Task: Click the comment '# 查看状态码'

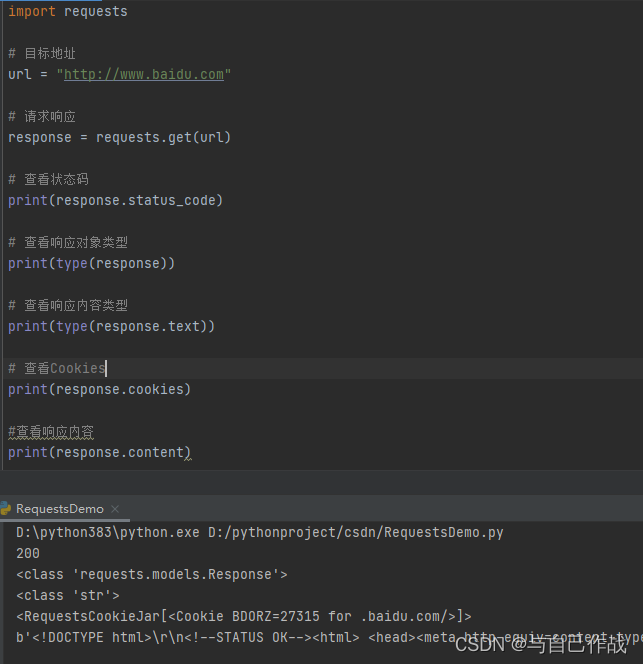Action: [48, 179]
